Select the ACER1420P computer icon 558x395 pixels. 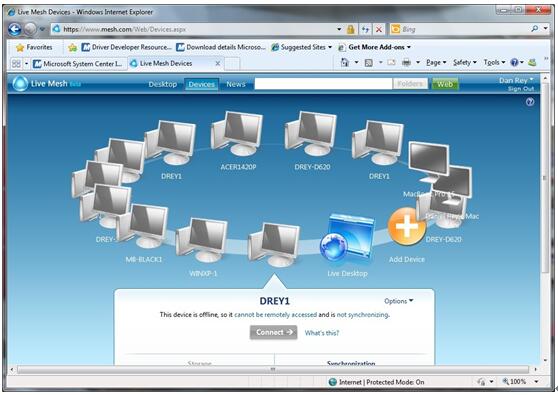237,134
